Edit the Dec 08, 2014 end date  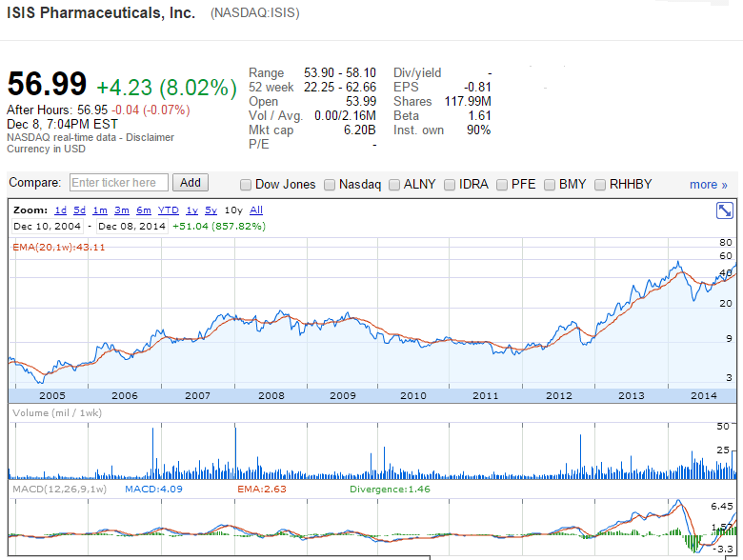click(131, 227)
